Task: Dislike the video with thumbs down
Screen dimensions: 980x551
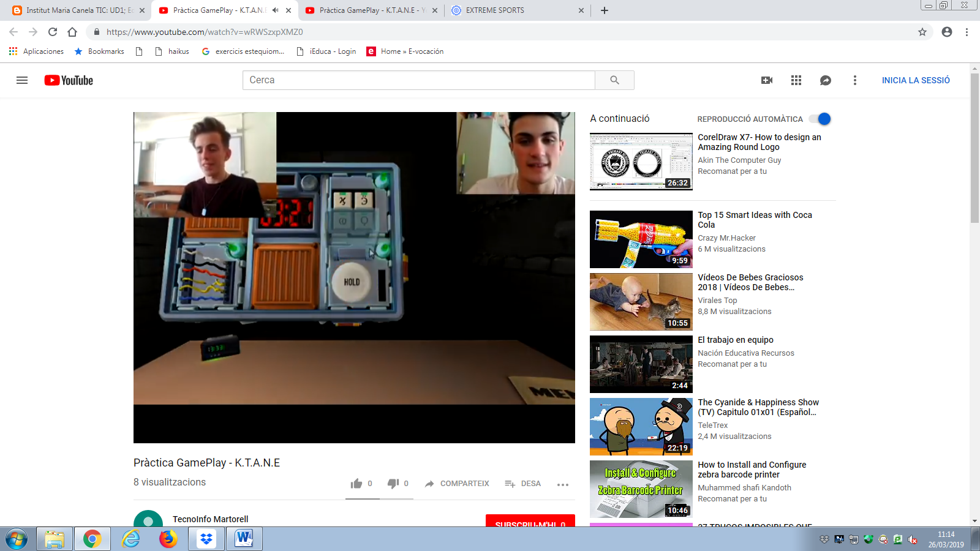Action: point(393,484)
